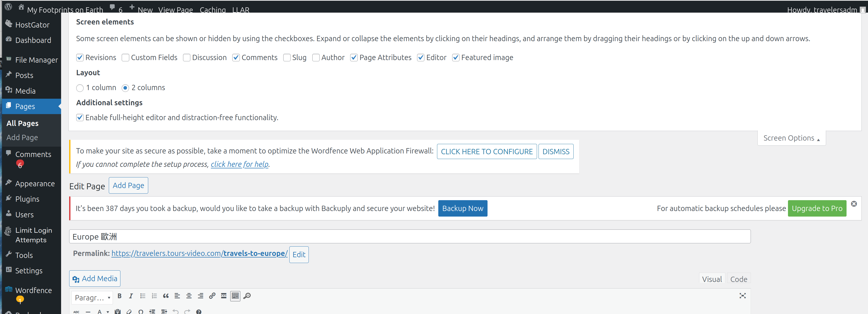Open the Paragraph format dropdown
Viewport: 868px width, 314px height.
[x=92, y=298]
